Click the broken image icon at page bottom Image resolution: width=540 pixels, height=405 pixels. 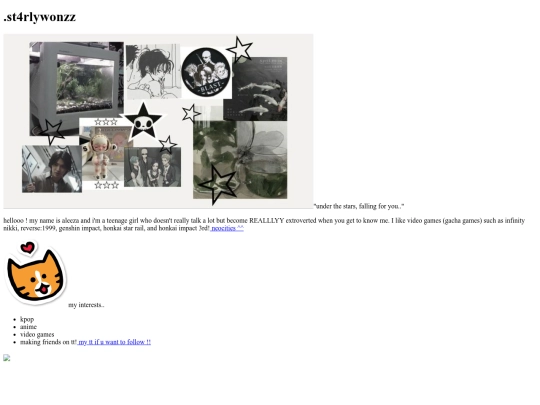pyautogui.click(x=7, y=358)
